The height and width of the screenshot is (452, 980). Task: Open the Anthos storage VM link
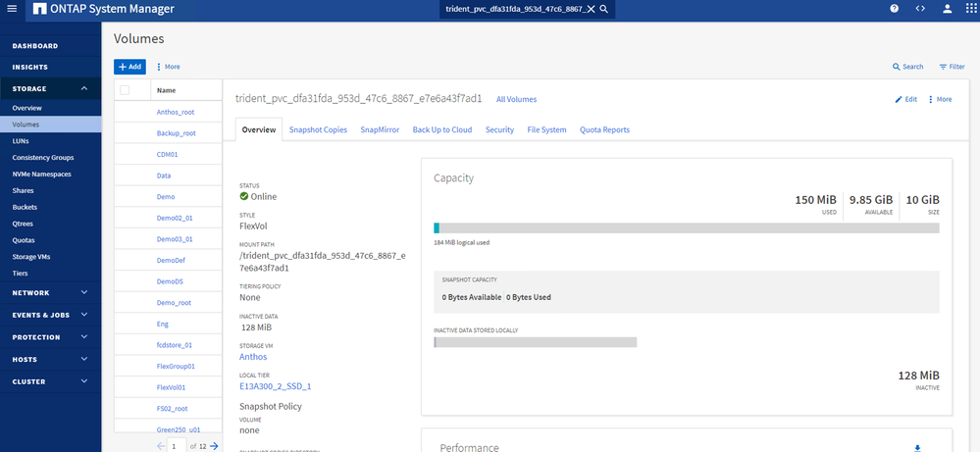tap(253, 357)
